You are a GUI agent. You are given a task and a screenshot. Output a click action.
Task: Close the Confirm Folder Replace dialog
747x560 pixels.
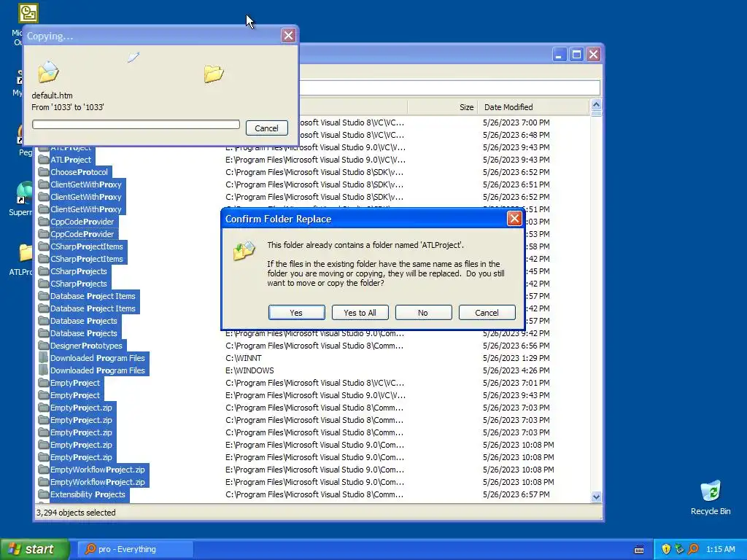tap(514, 219)
